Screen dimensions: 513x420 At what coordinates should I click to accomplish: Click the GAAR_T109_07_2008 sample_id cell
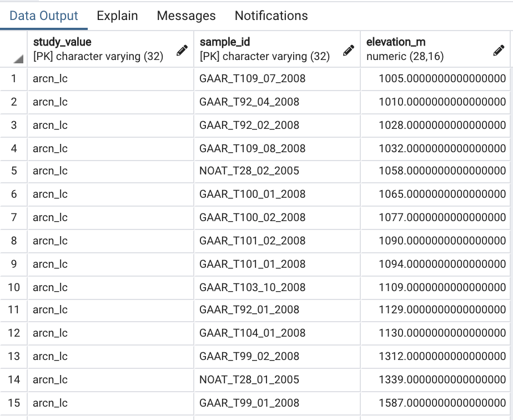[253, 78]
